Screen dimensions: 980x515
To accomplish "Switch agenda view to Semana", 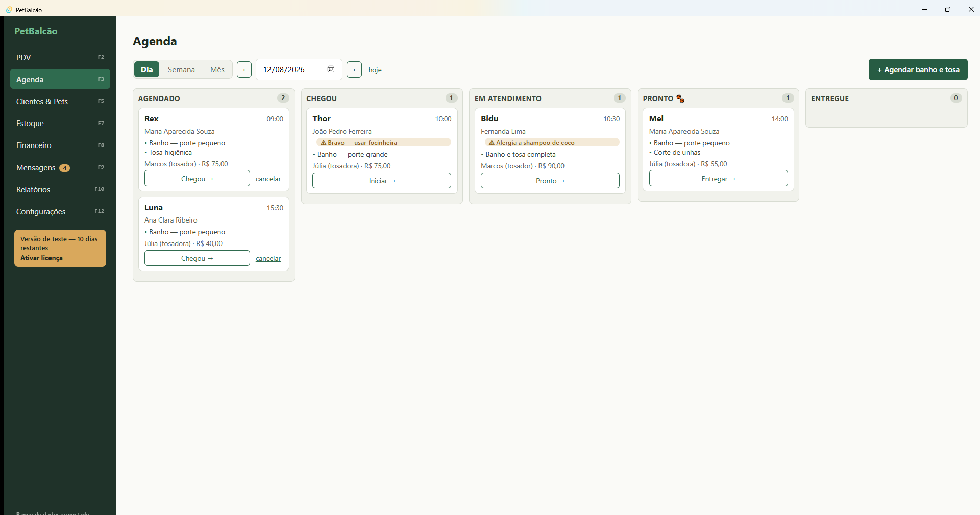I will click(181, 69).
